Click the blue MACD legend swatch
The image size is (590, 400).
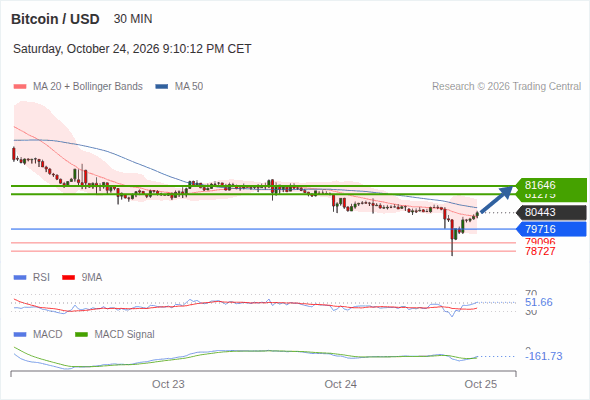click(20, 335)
